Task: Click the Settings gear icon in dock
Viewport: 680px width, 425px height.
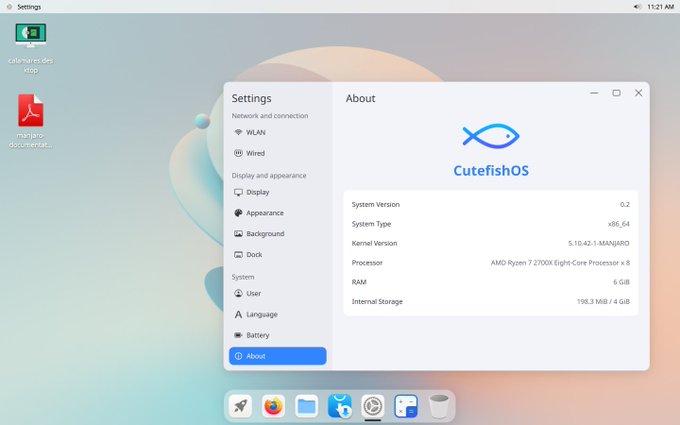Action: pyautogui.click(x=373, y=406)
